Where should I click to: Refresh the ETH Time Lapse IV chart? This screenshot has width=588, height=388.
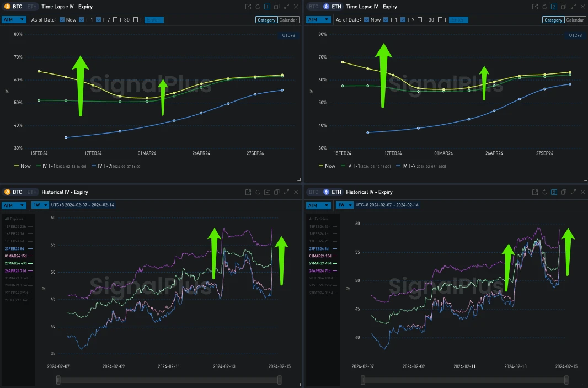545,7
